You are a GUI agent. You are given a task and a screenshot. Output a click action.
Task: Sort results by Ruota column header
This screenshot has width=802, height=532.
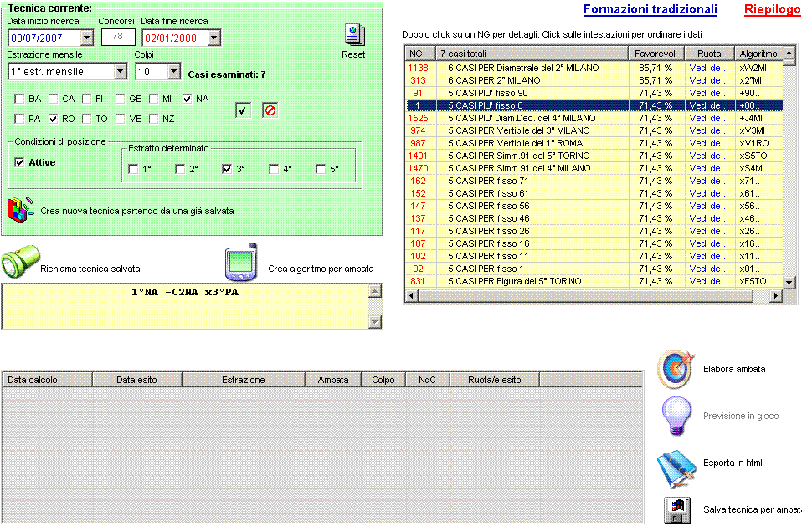coord(709,54)
